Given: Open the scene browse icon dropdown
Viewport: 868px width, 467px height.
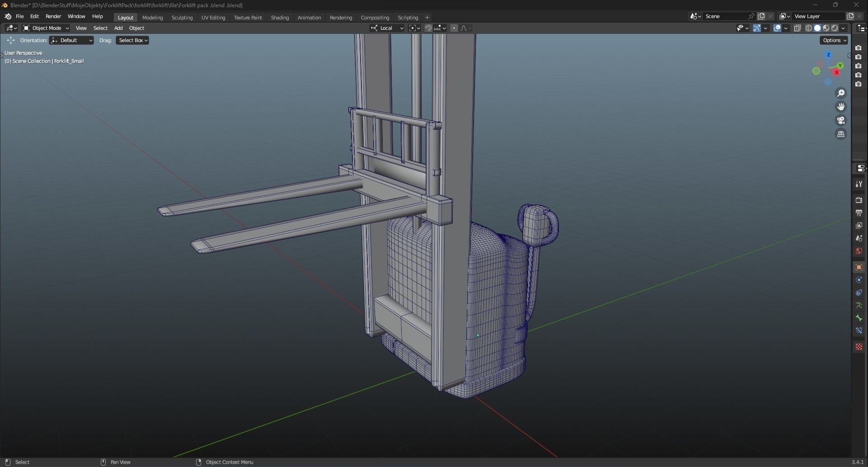Looking at the screenshot, I should [x=696, y=16].
